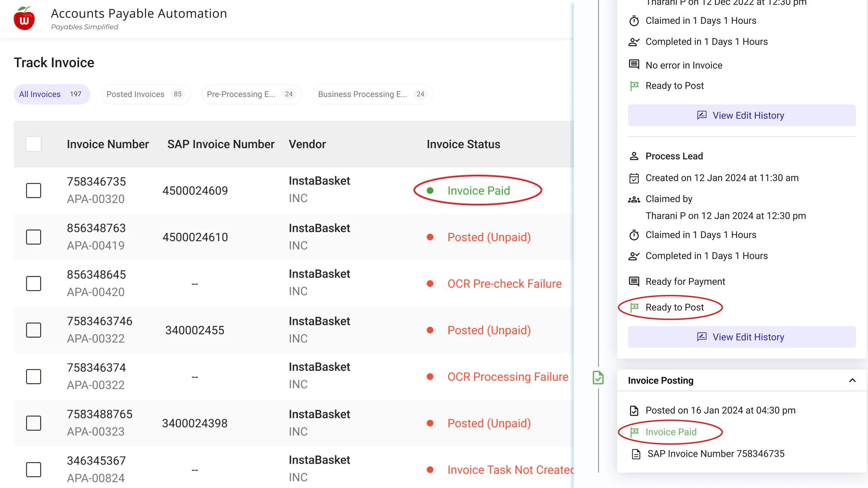Click the group icon next to Claimed by

coord(634,200)
